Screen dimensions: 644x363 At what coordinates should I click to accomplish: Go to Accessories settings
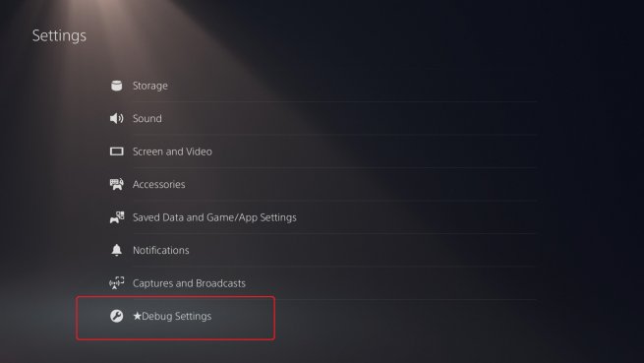tap(158, 184)
